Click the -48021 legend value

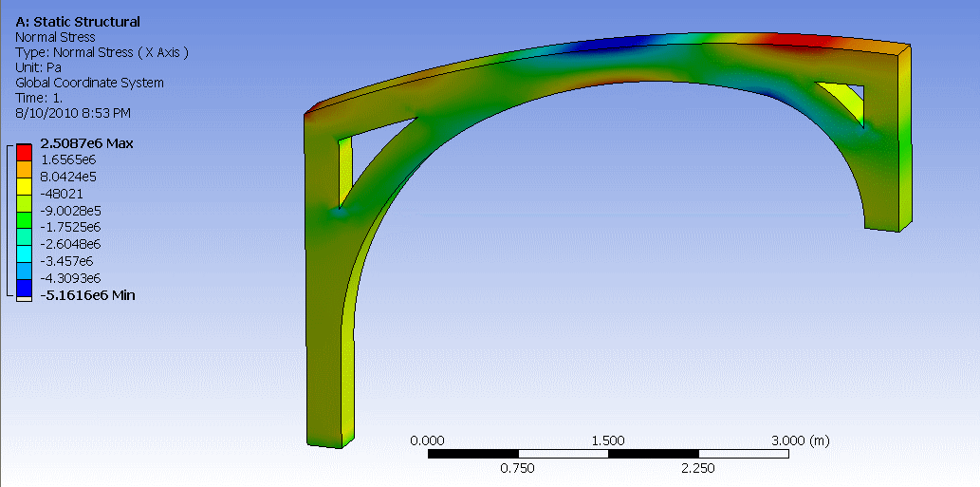click(x=62, y=194)
